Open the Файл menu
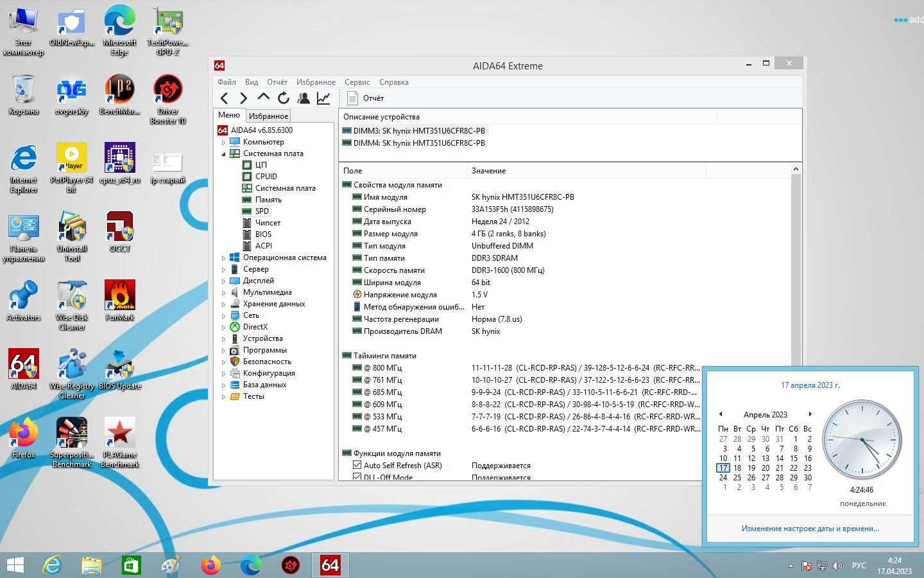This screenshot has width=924, height=578. point(227,82)
